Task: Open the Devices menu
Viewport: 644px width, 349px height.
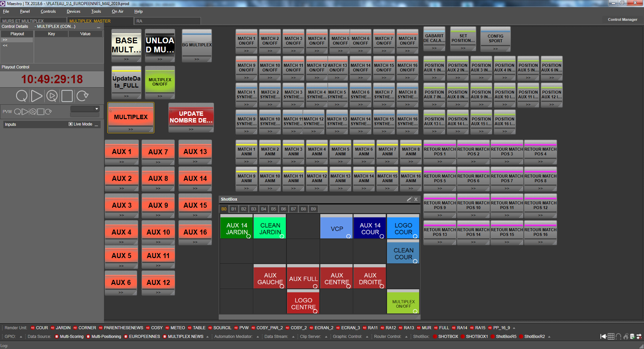Action: click(x=73, y=11)
